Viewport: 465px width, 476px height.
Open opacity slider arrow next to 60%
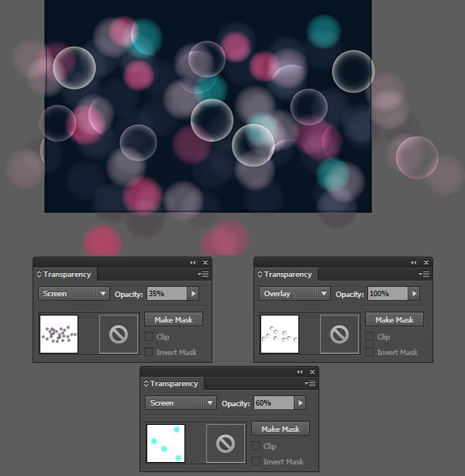(301, 403)
